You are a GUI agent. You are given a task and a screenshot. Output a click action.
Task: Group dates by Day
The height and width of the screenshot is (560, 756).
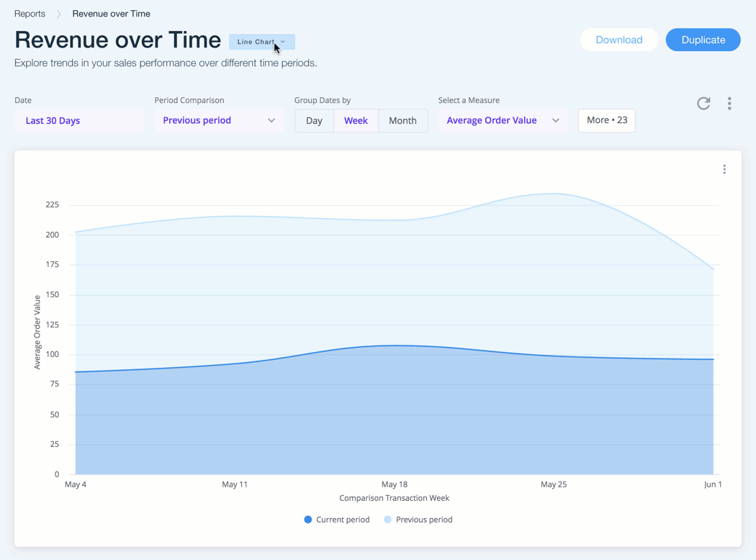(314, 120)
